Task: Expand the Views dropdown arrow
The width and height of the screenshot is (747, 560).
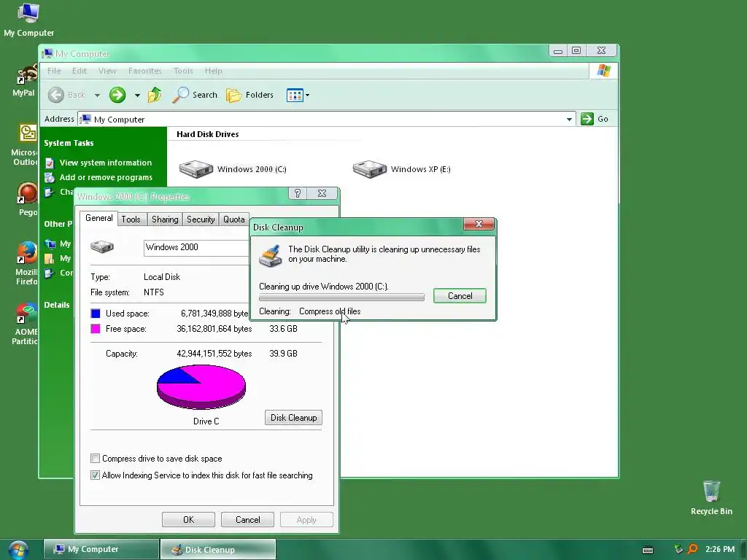Action: pyautogui.click(x=307, y=96)
